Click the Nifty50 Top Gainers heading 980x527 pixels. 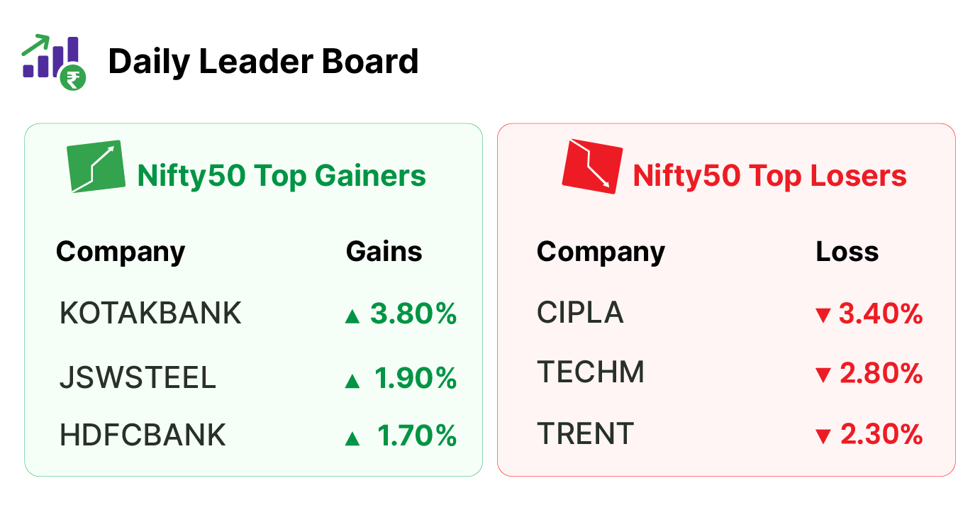[282, 175]
